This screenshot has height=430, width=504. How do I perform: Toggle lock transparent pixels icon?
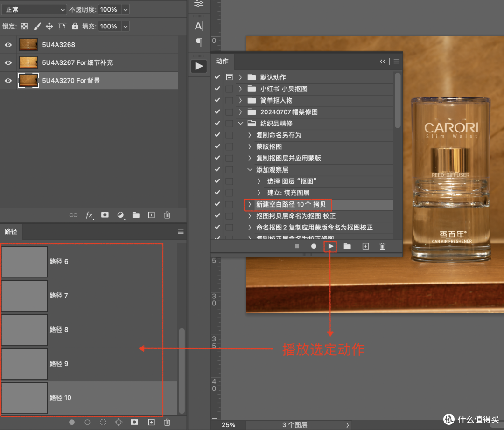[24, 26]
